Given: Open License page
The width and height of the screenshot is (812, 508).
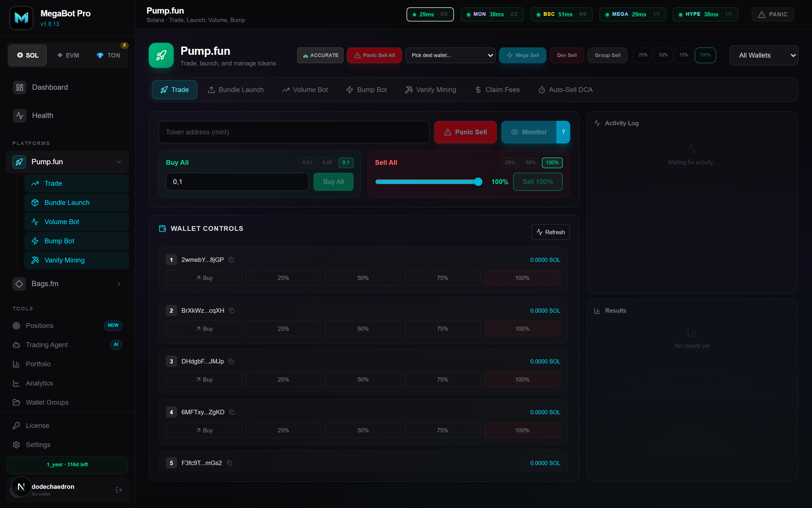Looking at the screenshot, I should click(67, 425).
